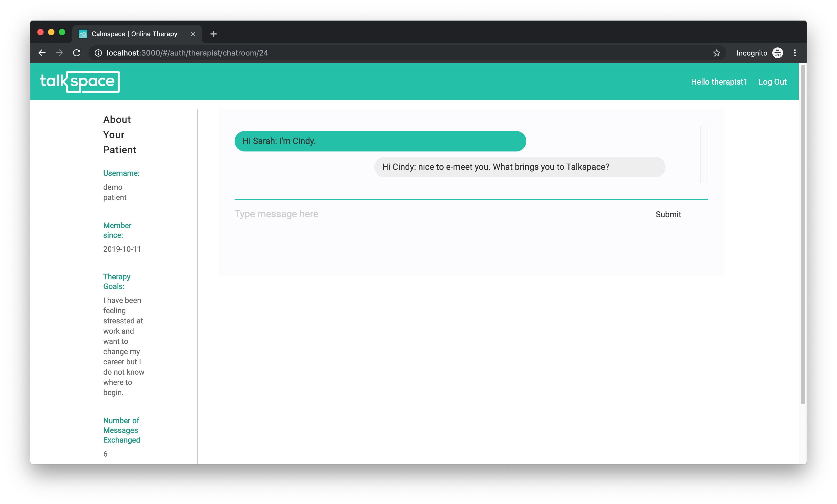Click the talkspace logo

80,81
